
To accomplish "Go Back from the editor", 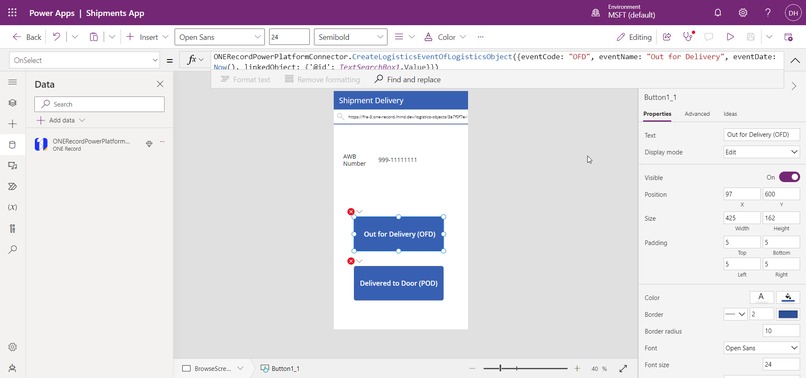I will (x=27, y=37).
